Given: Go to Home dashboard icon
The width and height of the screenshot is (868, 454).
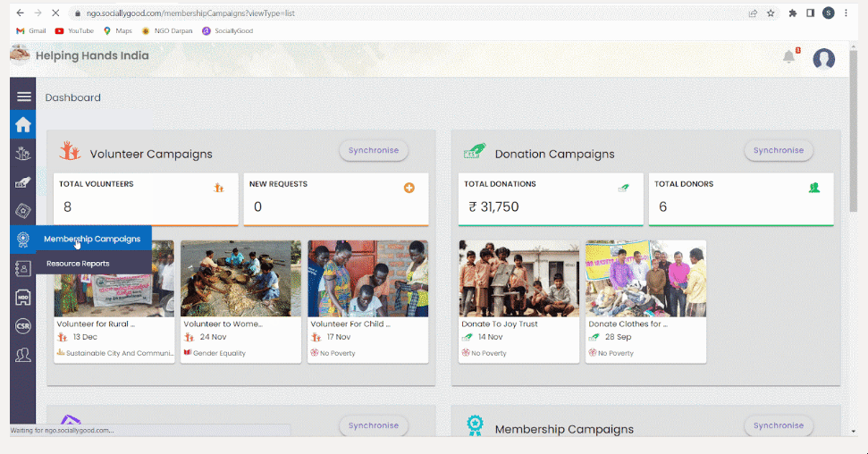Looking at the screenshot, I should click(x=22, y=124).
